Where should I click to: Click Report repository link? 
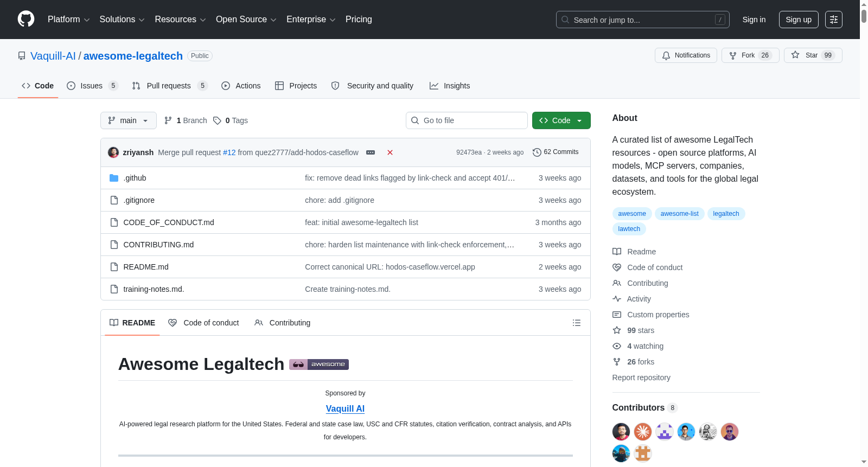(x=641, y=378)
